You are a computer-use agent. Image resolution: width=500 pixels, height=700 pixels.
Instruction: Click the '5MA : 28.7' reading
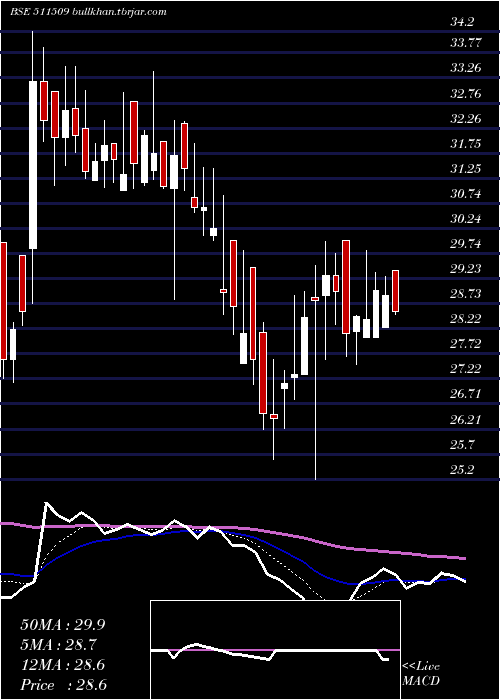tap(58, 645)
